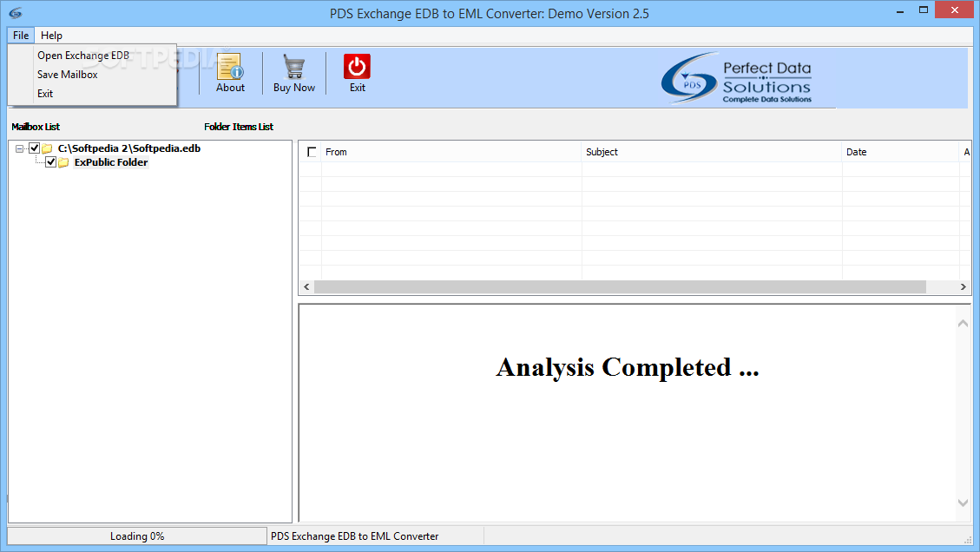Screen dimensions: 980x552
Task: Click the Loading 0% progress bar
Action: tap(137, 536)
